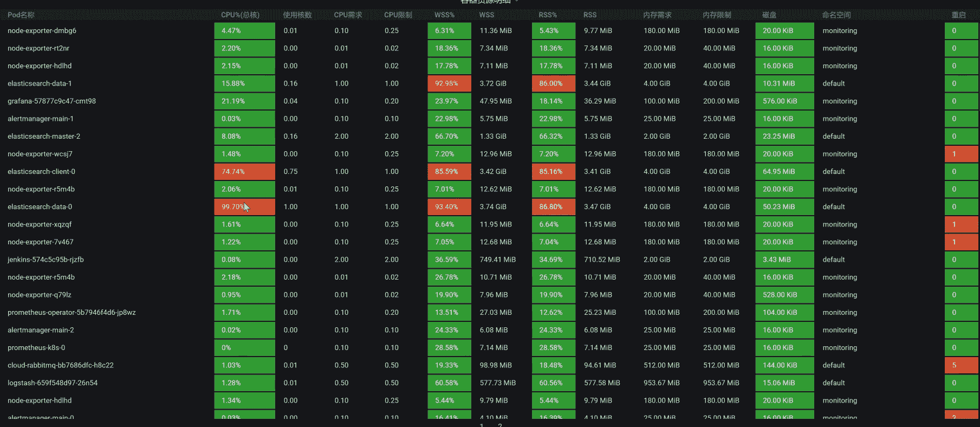This screenshot has width=980, height=427.
Task: Select elasticsearch-client-0 pod name
Action: (x=41, y=172)
